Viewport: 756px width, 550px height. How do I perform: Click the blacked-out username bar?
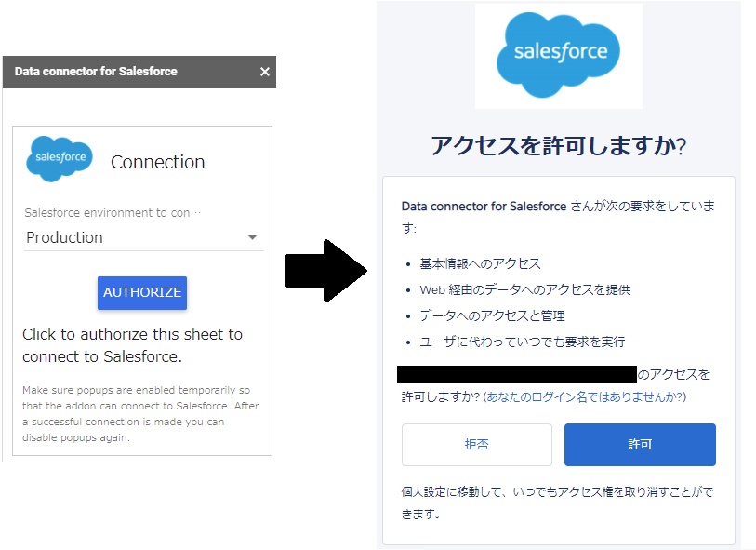518,375
